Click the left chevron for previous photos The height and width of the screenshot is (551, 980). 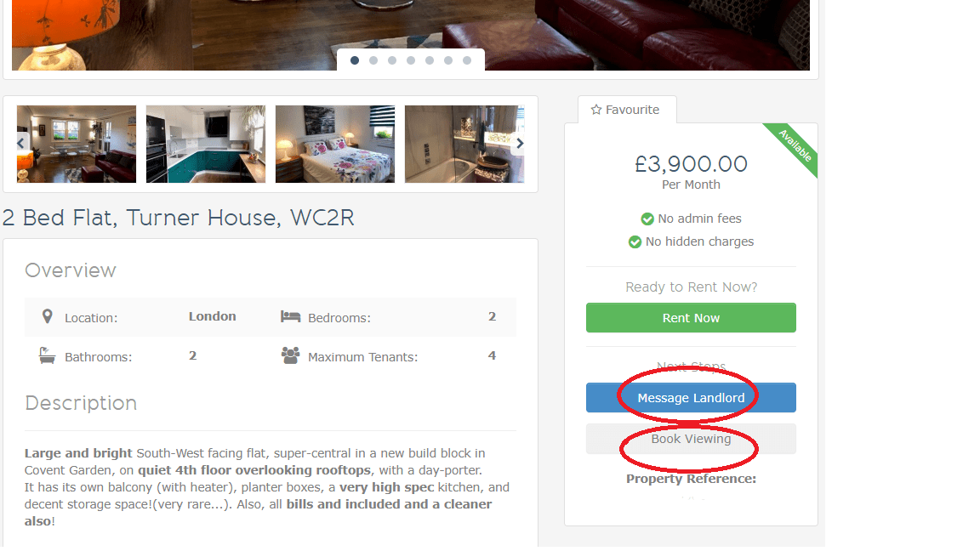tap(20, 143)
